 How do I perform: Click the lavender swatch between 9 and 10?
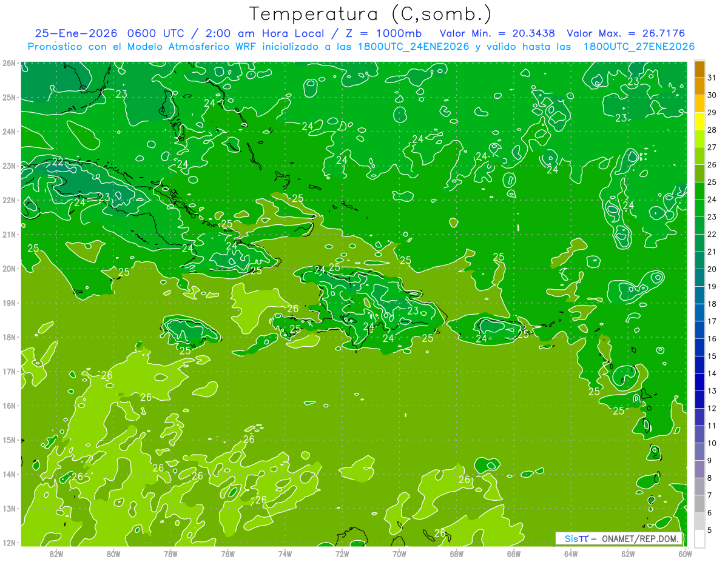(x=699, y=452)
